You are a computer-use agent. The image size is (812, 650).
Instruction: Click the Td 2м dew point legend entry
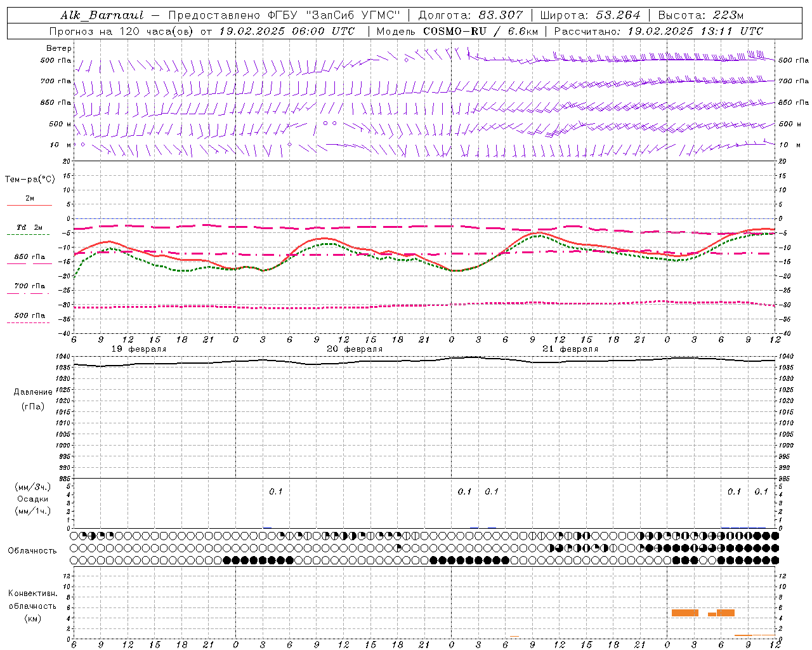point(30,227)
